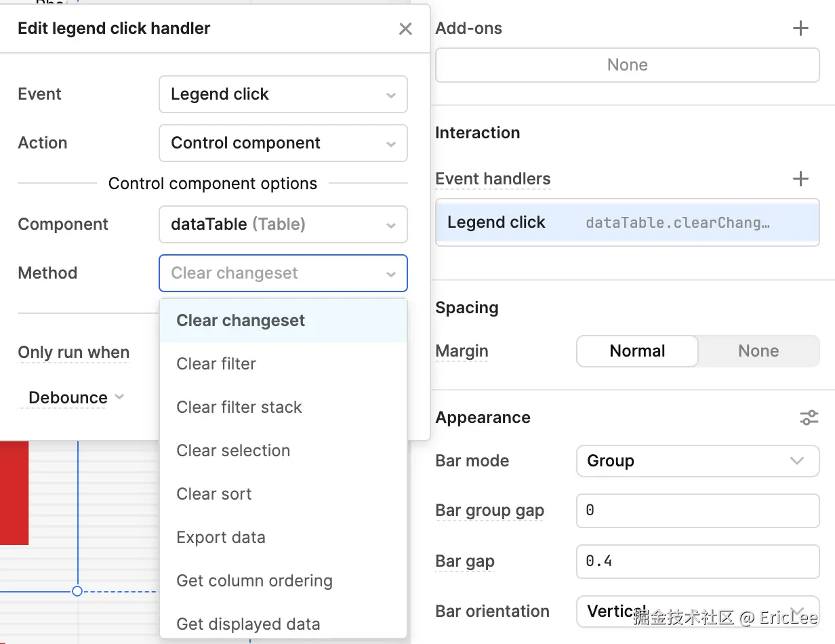Pick Clear sort in the method list
The width and height of the screenshot is (835, 644).
(x=214, y=494)
